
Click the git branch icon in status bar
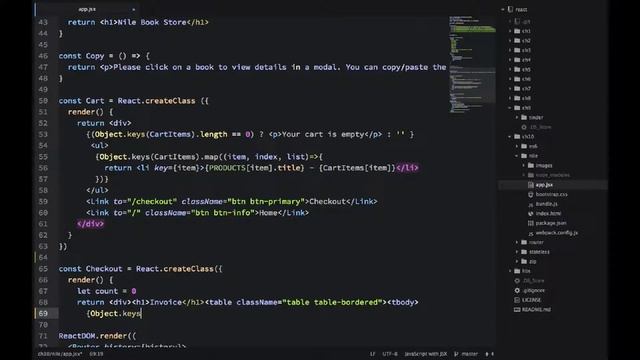tap(456, 354)
